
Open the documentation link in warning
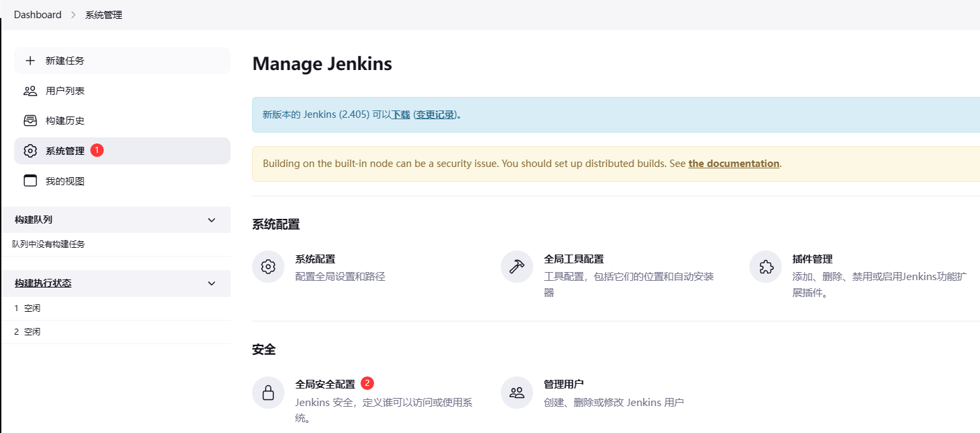(x=734, y=164)
